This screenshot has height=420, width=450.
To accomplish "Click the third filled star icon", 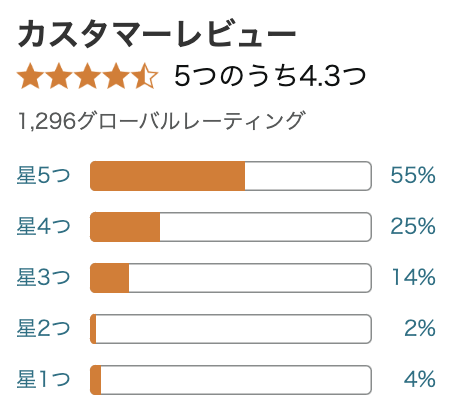I will click(x=87, y=76).
